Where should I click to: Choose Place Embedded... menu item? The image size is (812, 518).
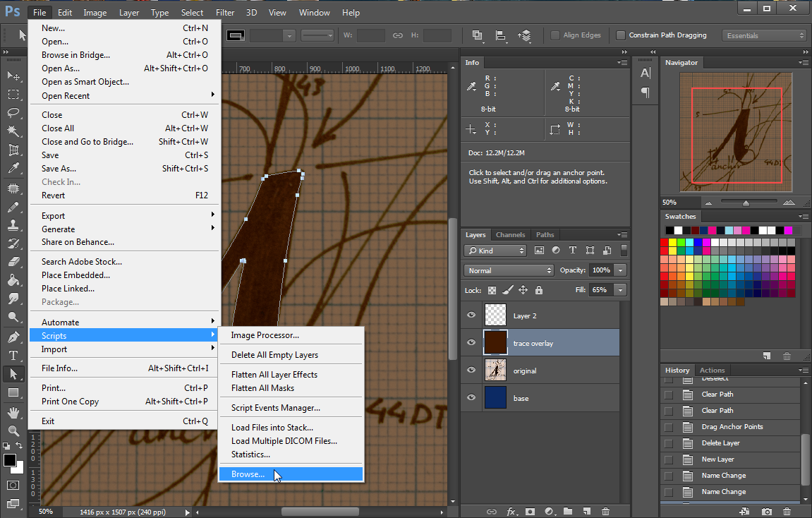pyautogui.click(x=124, y=275)
